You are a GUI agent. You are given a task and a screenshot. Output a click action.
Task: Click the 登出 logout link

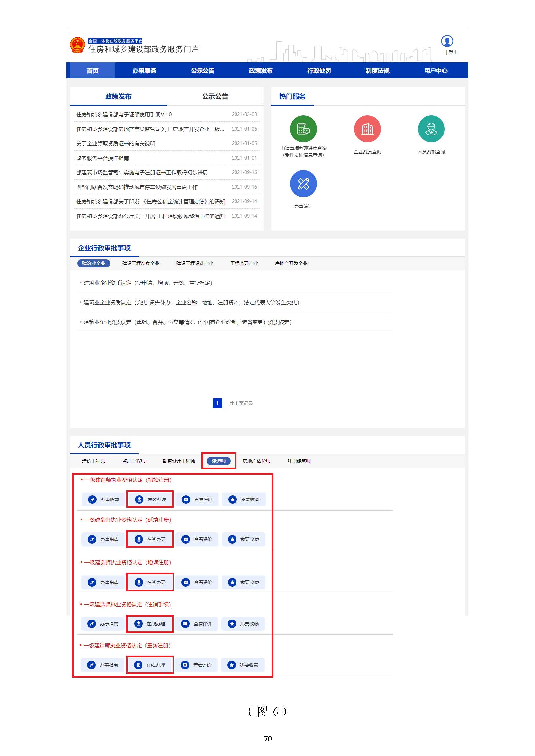pos(453,52)
